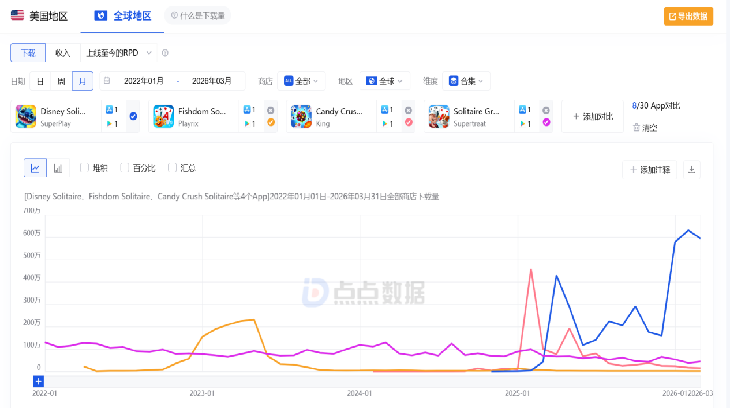Toggle the blue Disney Solitaire checkmark
Screen dimensions: 730x408
(133, 116)
